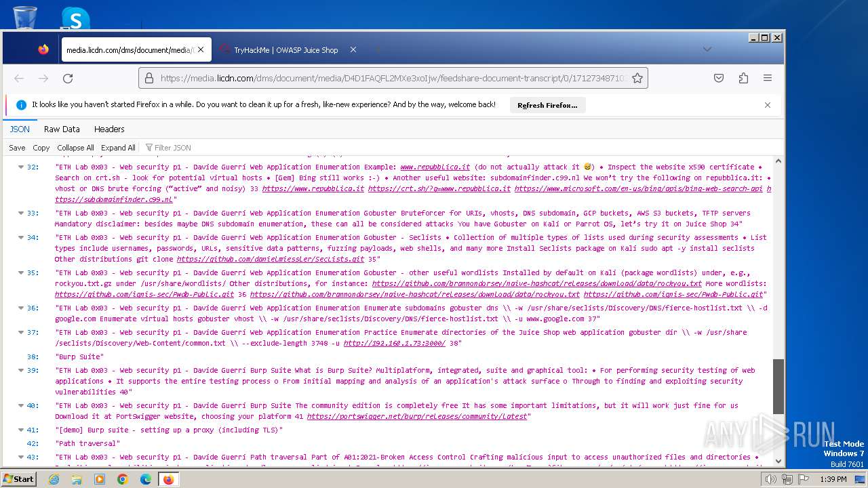Open the crt.sh repubblica link
This screenshot has height=488, width=868.
click(439, 188)
